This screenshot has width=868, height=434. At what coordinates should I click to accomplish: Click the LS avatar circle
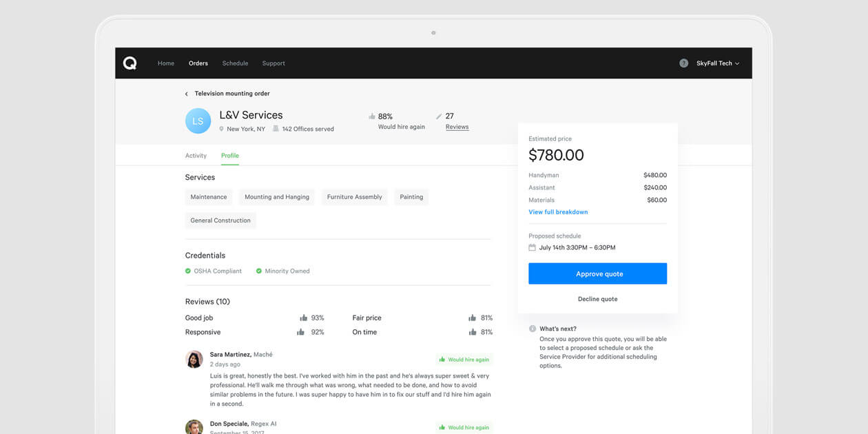[198, 121]
